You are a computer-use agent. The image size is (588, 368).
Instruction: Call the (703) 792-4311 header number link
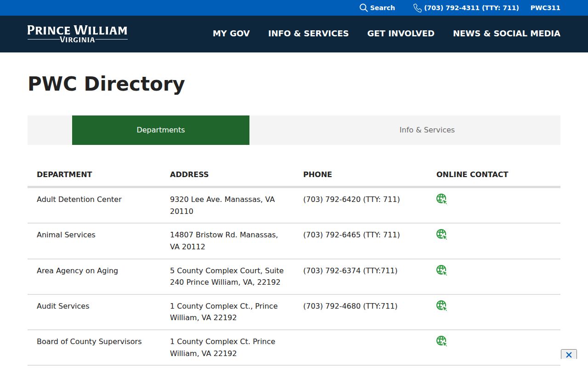click(x=471, y=8)
